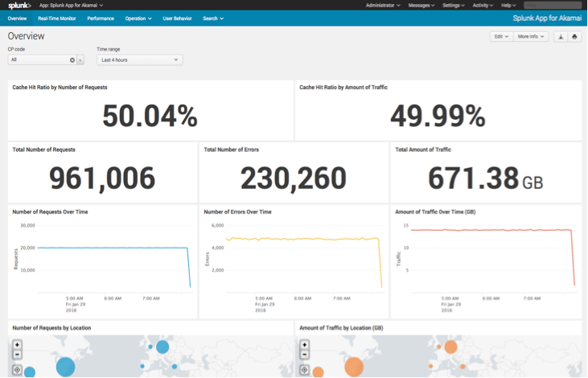Image resolution: width=588 pixels, height=378 pixels.
Task: Click the Total Number of Requests value 961,006
Action: coord(102,179)
